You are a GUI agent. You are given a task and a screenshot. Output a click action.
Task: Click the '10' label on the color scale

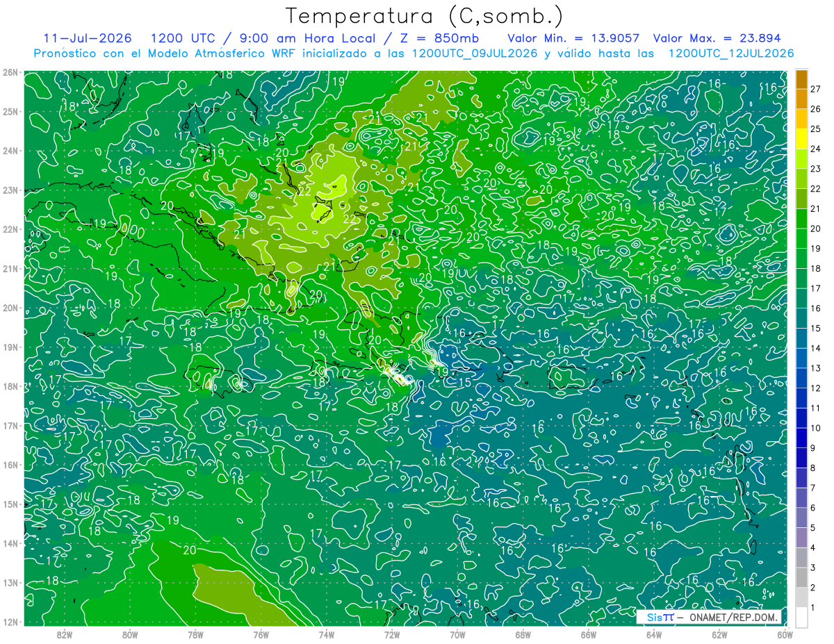(815, 428)
